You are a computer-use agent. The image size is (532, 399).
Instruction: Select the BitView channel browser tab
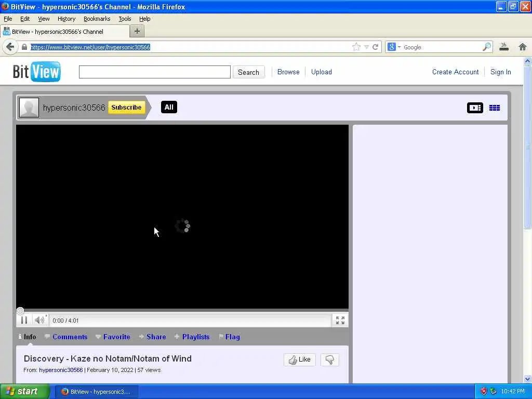click(x=64, y=32)
